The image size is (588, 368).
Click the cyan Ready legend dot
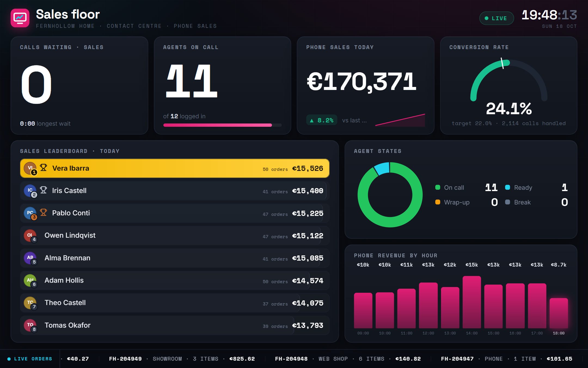click(507, 187)
